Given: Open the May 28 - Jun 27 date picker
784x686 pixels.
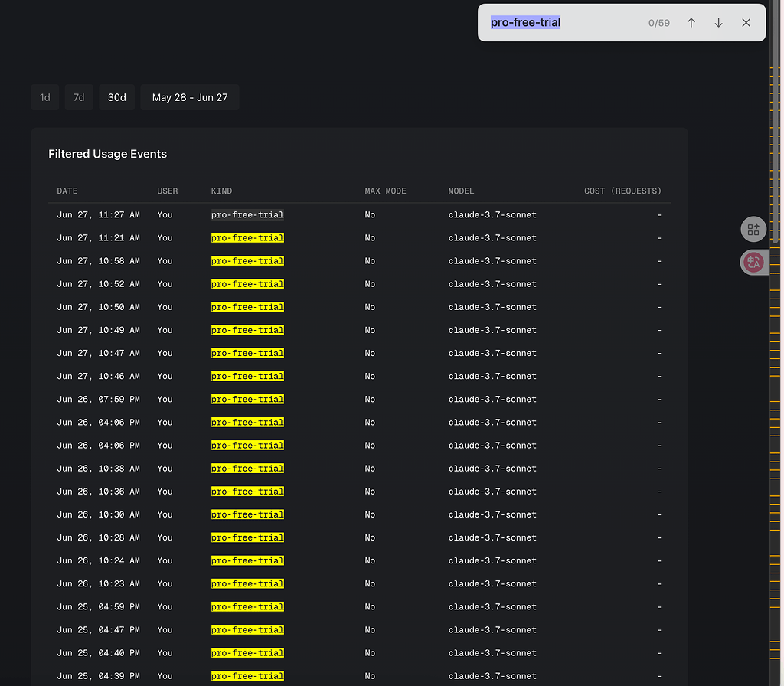Looking at the screenshot, I should (190, 97).
